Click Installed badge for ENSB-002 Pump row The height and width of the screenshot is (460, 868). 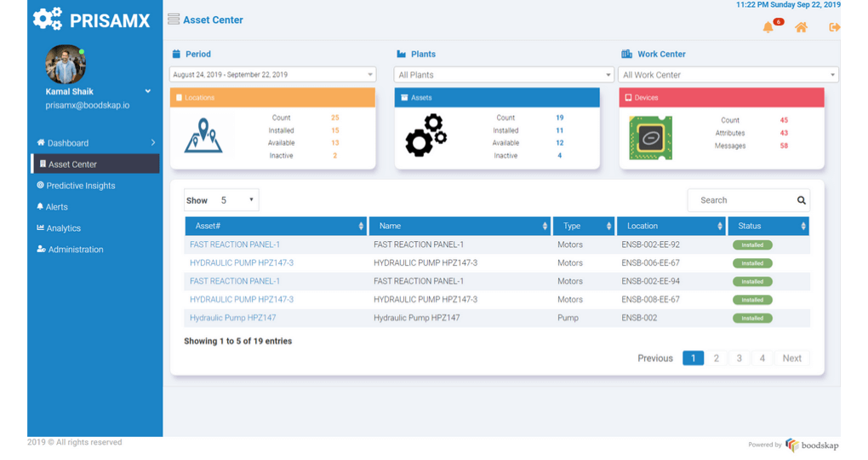(752, 318)
